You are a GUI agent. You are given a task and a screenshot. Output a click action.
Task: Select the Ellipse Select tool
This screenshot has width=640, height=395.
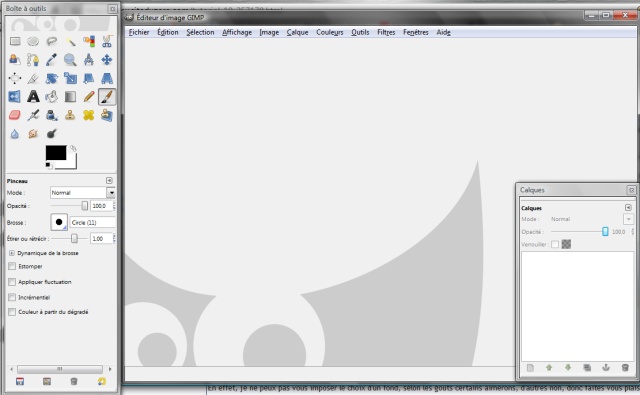[x=33, y=41]
